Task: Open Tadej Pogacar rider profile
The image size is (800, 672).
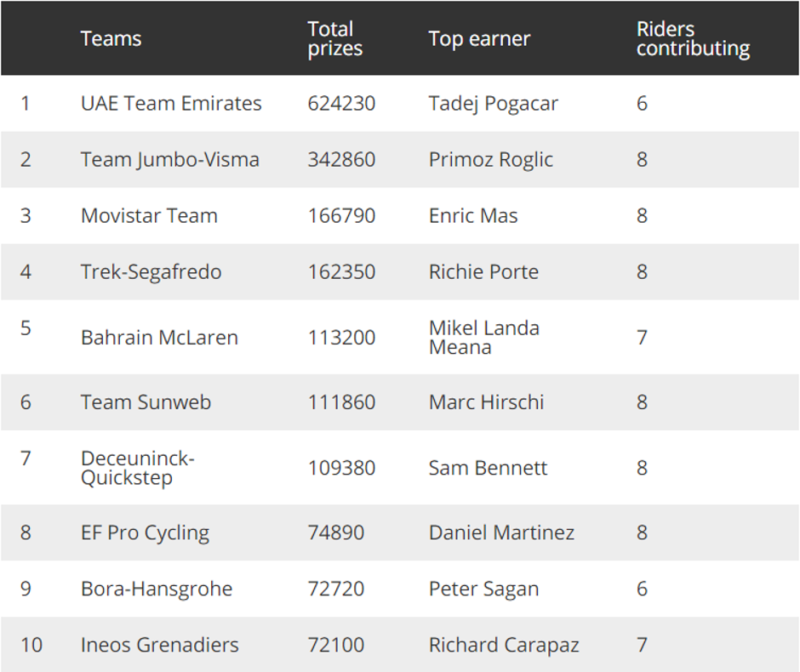Action: coord(493,104)
